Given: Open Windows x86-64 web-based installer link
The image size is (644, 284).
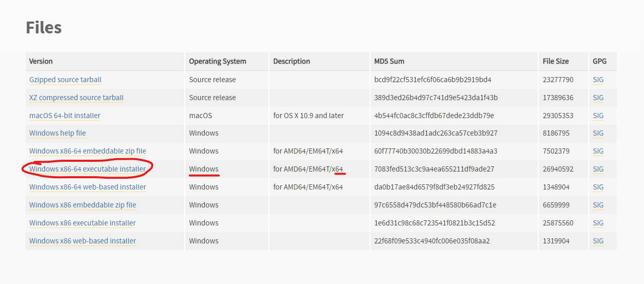Looking at the screenshot, I should click(88, 187).
